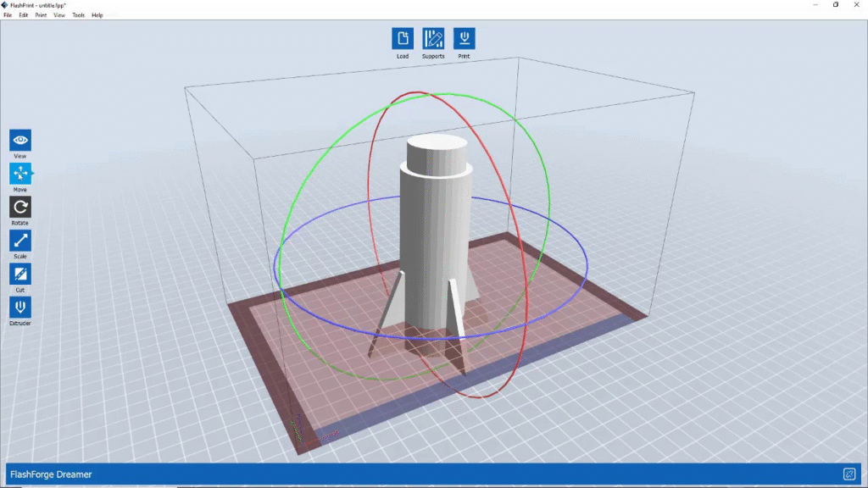Open the View menu in menu bar
This screenshot has width=868, height=488.
pos(59,15)
